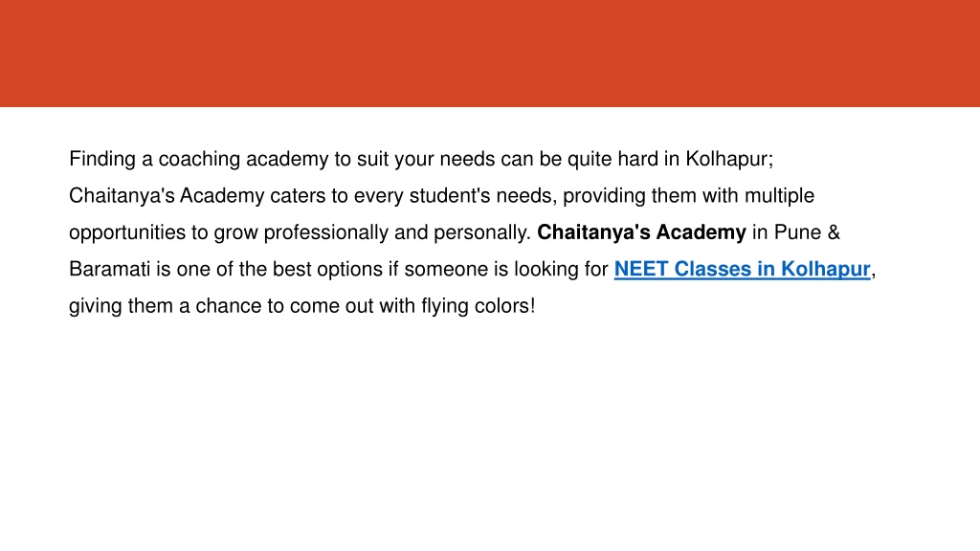The image size is (980, 551).
Task: Click the phrase Pune &
Action: tap(807, 232)
